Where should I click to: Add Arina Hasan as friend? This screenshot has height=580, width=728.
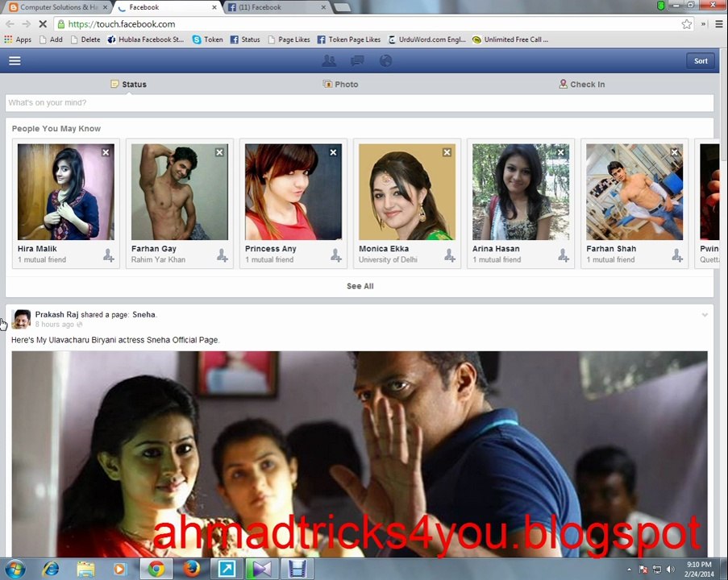coord(564,255)
